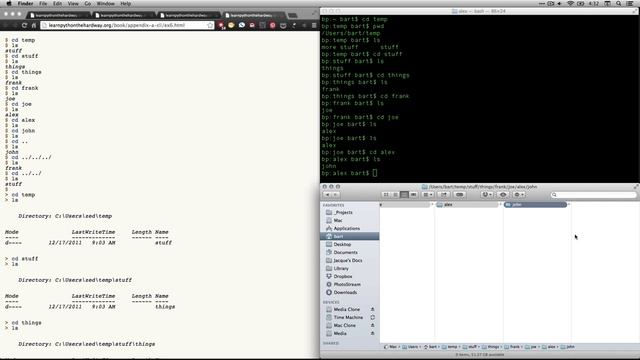Image resolution: width=640 pixels, height=360 pixels.
Task: Open a new browser tab
Action: click(x=293, y=15)
